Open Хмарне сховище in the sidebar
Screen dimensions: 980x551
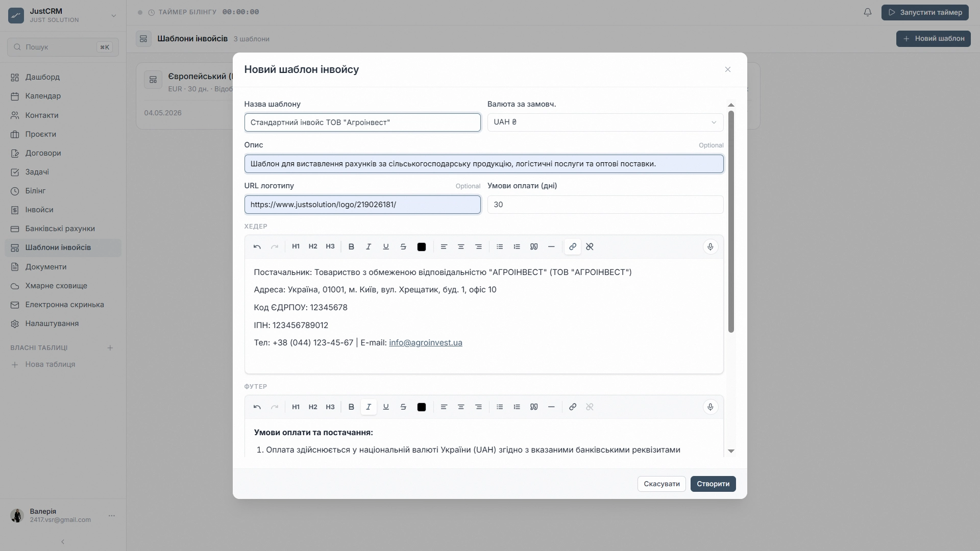click(63, 286)
